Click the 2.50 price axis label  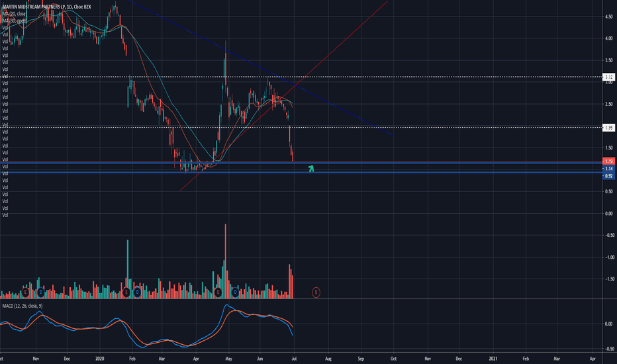[609, 104]
